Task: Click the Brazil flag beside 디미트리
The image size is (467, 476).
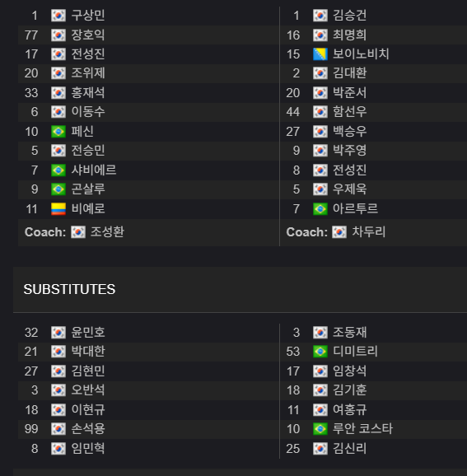Action: click(320, 352)
